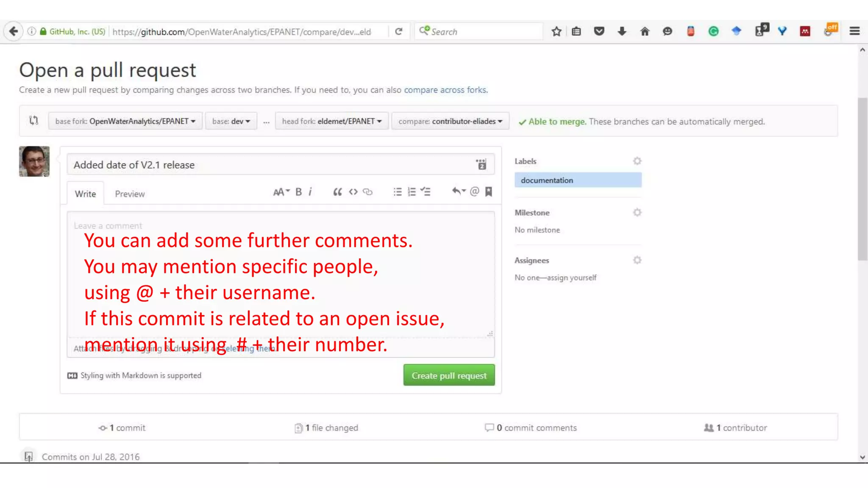Insert a quote with the quote icon
This screenshot has width=868, height=488.
pyautogui.click(x=337, y=192)
